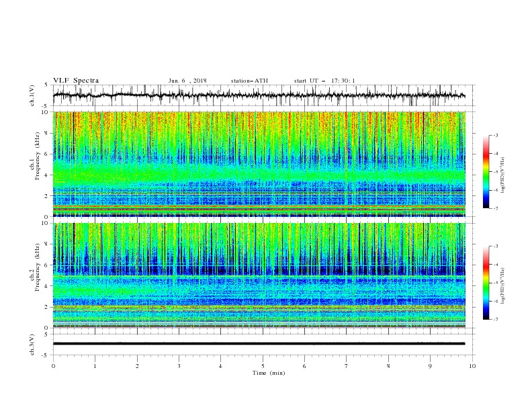Click the time axis tick label "9"

430,366
